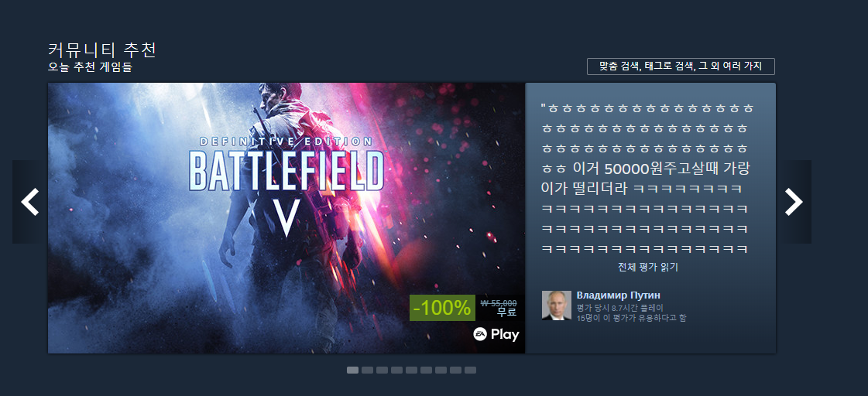Switch to the third carousel page dot

[x=382, y=370]
